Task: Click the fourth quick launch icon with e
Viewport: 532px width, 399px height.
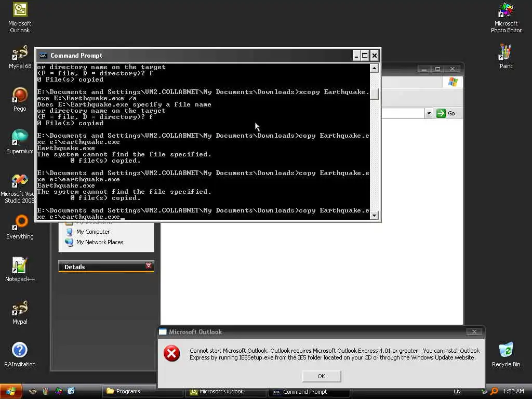Action: point(71,391)
